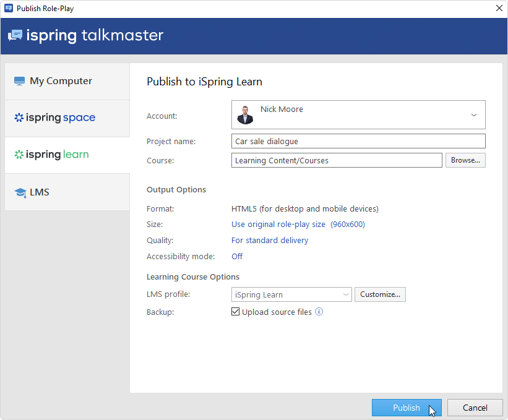Click the title bar app icon
The height and width of the screenshot is (420, 508).
coord(9,9)
